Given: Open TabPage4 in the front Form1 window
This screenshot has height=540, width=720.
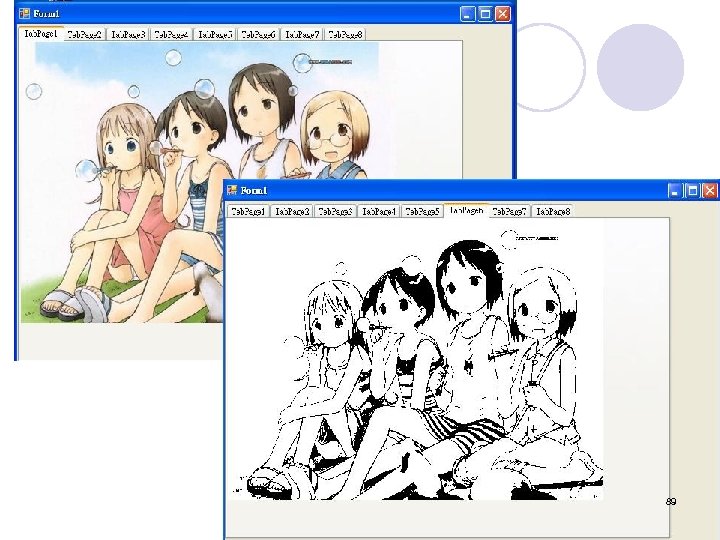Looking at the screenshot, I should pos(379,212).
